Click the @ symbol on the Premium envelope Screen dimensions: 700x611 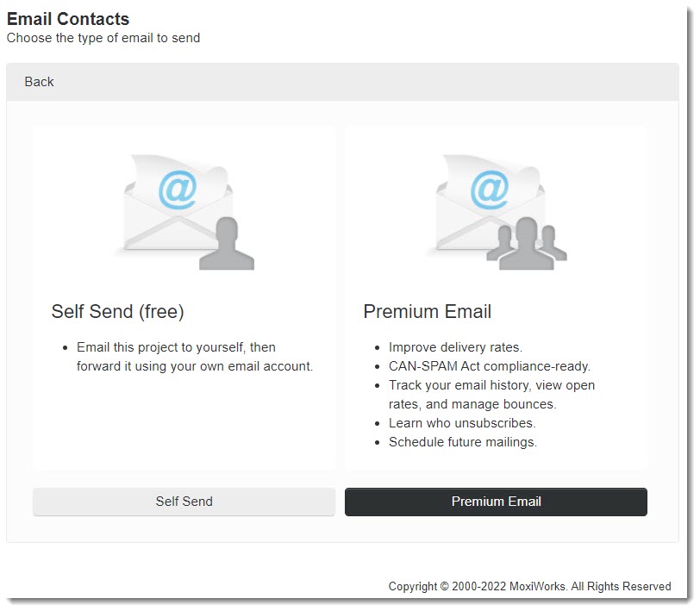click(490, 189)
